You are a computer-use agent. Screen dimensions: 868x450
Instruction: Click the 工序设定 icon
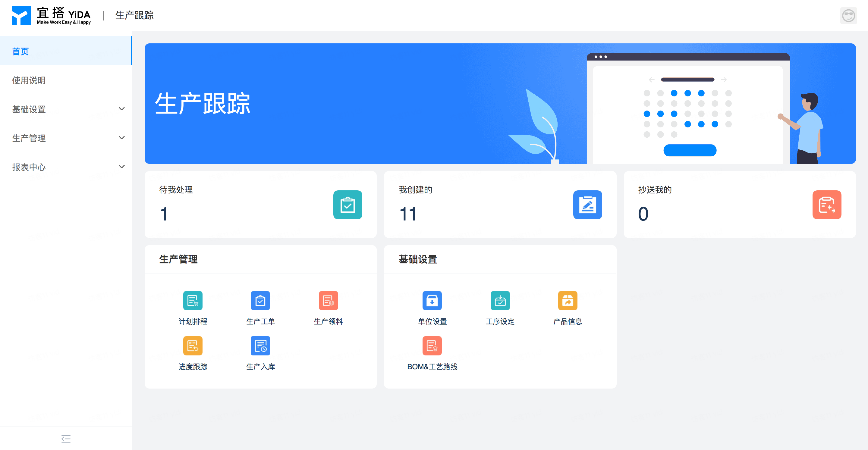pos(500,300)
